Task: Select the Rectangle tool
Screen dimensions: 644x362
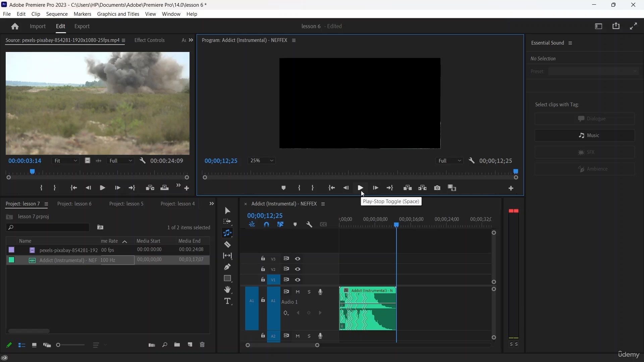Action: coord(227,278)
